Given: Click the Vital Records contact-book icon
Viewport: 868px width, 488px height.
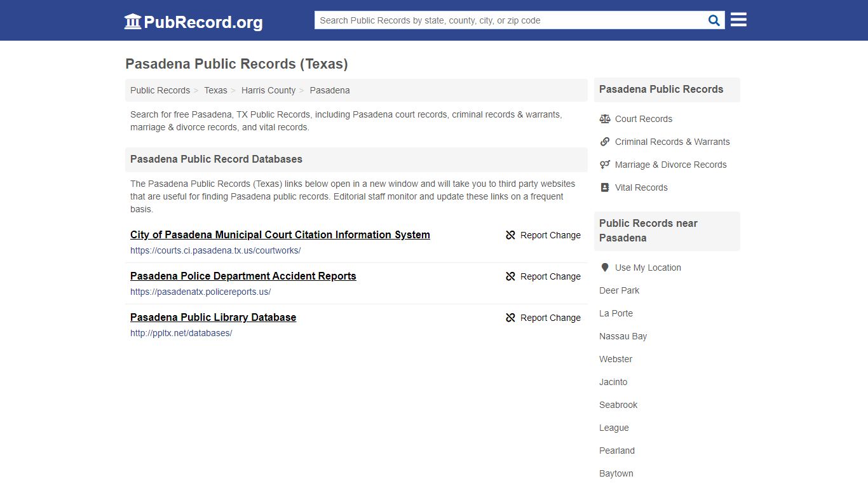Looking at the screenshot, I should [605, 187].
